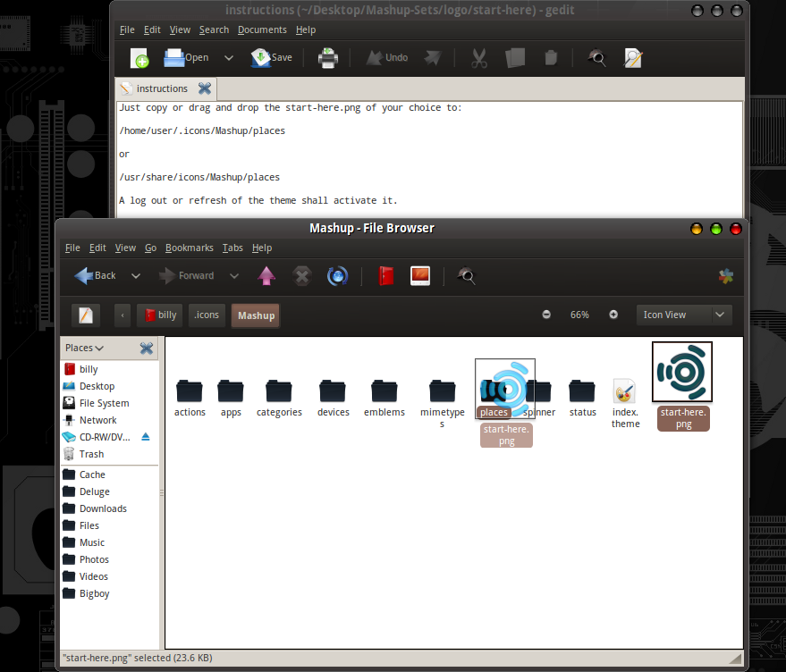The image size is (786, 672).
Task: Open Downloads bookmark in sidebar
Action: pos(110,508)
